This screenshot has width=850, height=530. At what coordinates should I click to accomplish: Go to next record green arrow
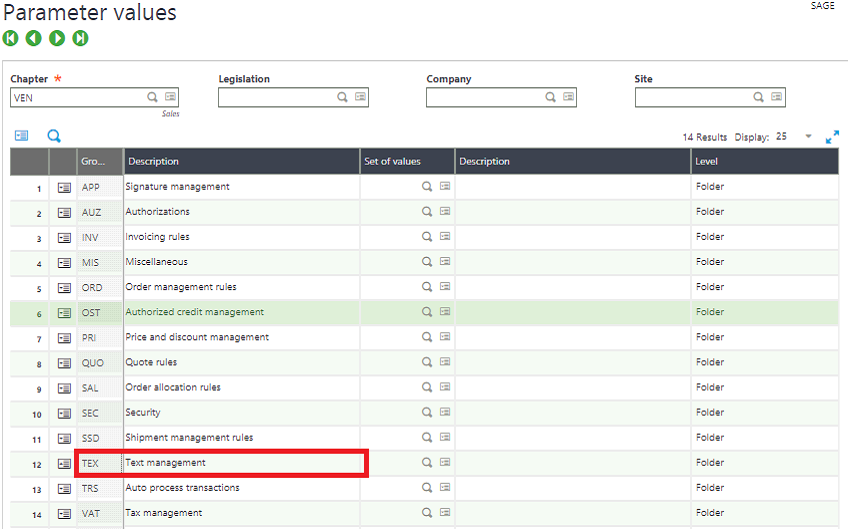(x=57, y=38)
